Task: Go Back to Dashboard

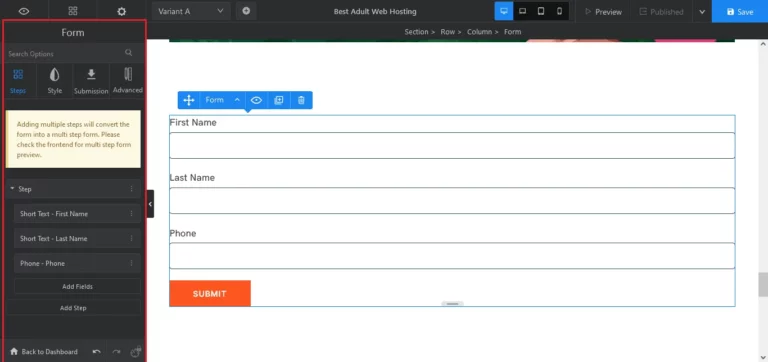Action: (x=44, y=352)
